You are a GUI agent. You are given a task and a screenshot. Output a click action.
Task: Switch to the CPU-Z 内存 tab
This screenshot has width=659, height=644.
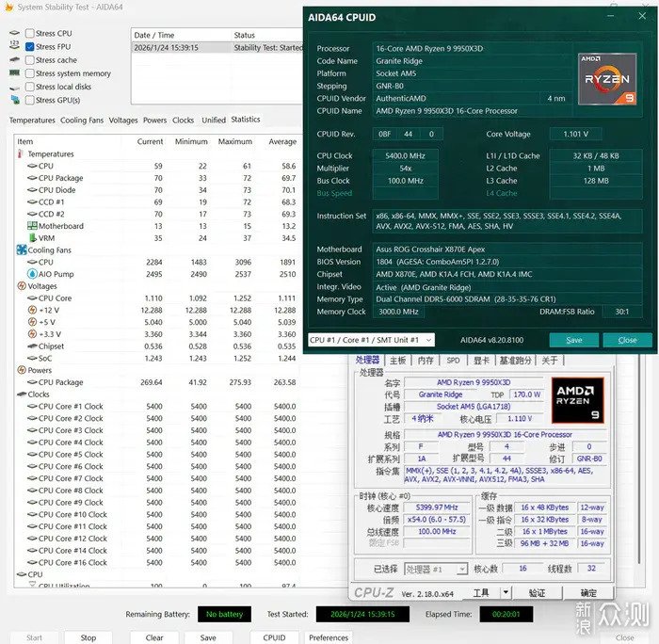click(x=426, y=361)
